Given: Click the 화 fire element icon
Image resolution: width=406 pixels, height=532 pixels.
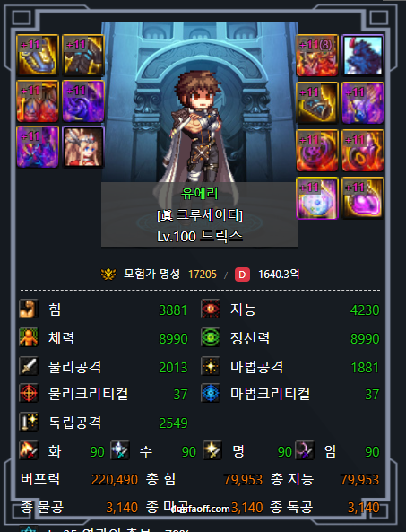Looking at the screenshot, I should click(29, 450).
